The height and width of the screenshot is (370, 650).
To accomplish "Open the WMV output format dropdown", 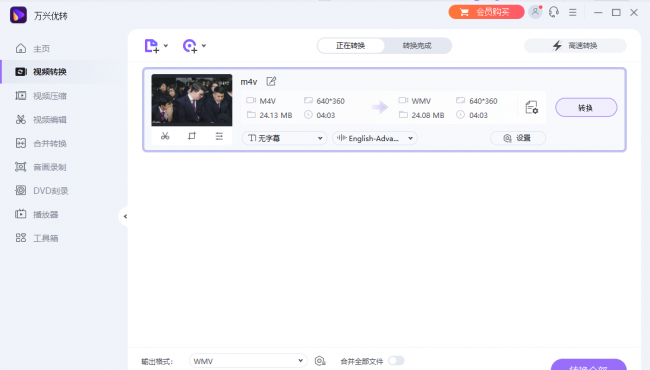I will point(248,361).
